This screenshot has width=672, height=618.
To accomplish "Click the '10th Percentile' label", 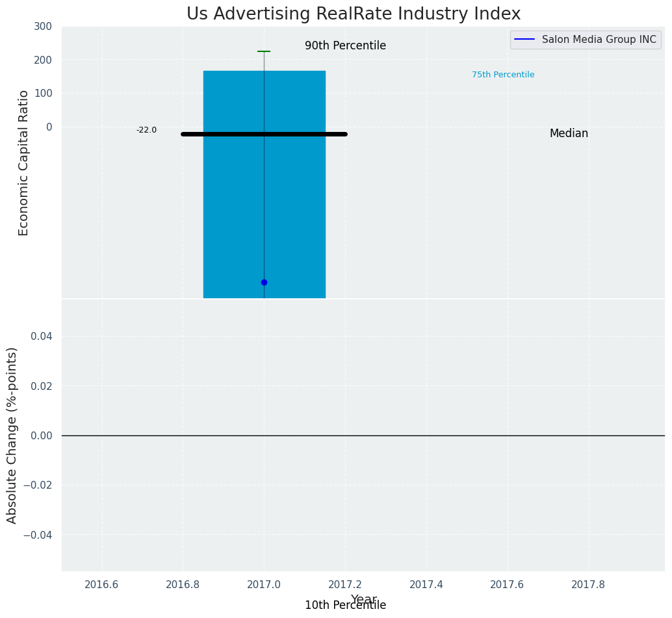I will [x=346, y=605].
